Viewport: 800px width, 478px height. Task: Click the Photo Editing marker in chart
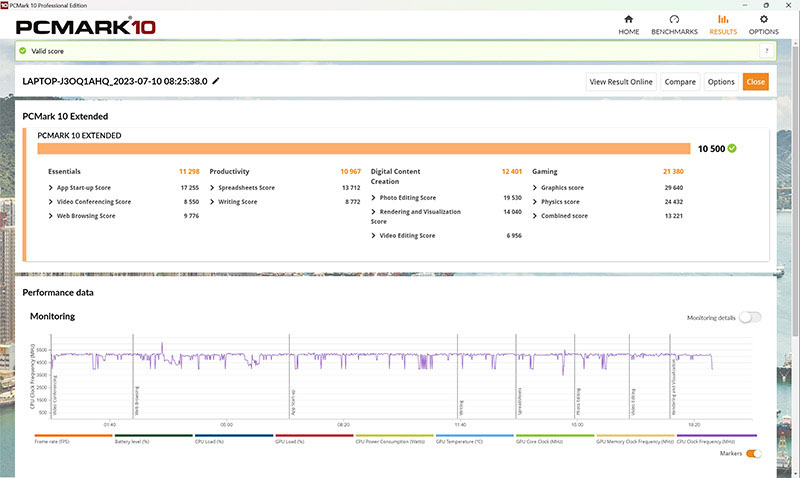pyautogui.click(x=579, y=401)
